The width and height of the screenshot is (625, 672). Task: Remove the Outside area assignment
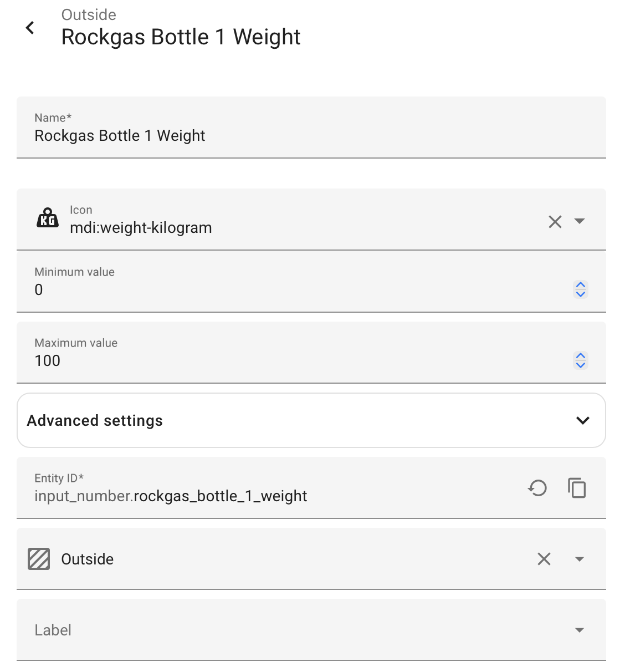pyautogui.click(x=544, y=559)
